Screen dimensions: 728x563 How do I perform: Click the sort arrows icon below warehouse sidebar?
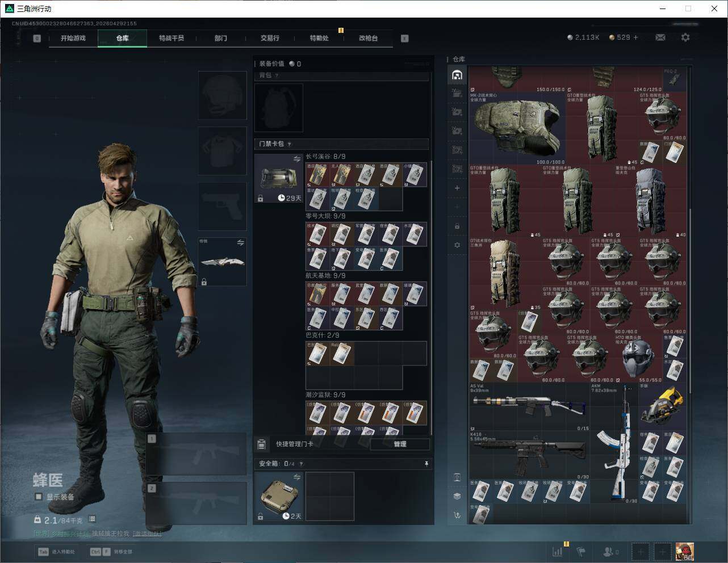(457, 515)
